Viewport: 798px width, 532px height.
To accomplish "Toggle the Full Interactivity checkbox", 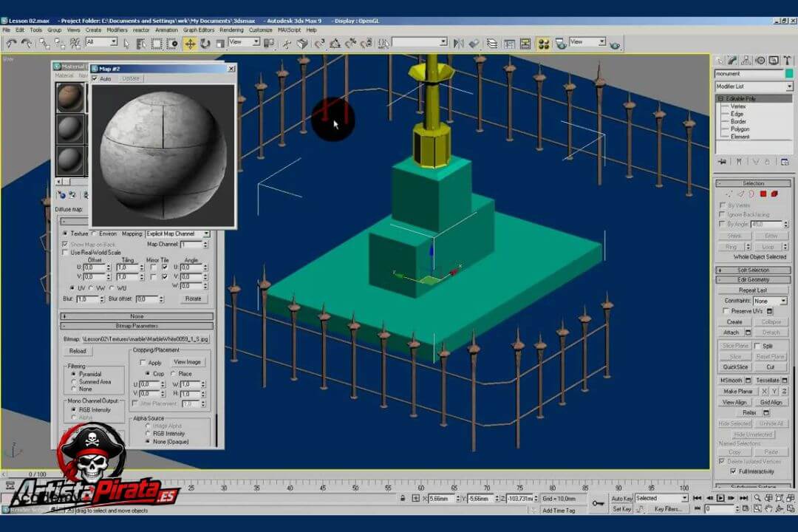I will 733,471.
